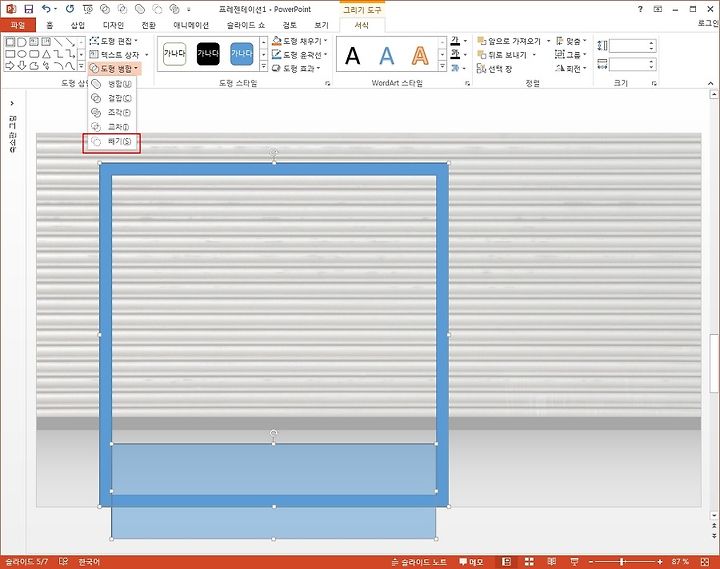Open 도형 채우기 (Shape Fill) dropdown
The image size is (720, 569).
coord(300,41)
